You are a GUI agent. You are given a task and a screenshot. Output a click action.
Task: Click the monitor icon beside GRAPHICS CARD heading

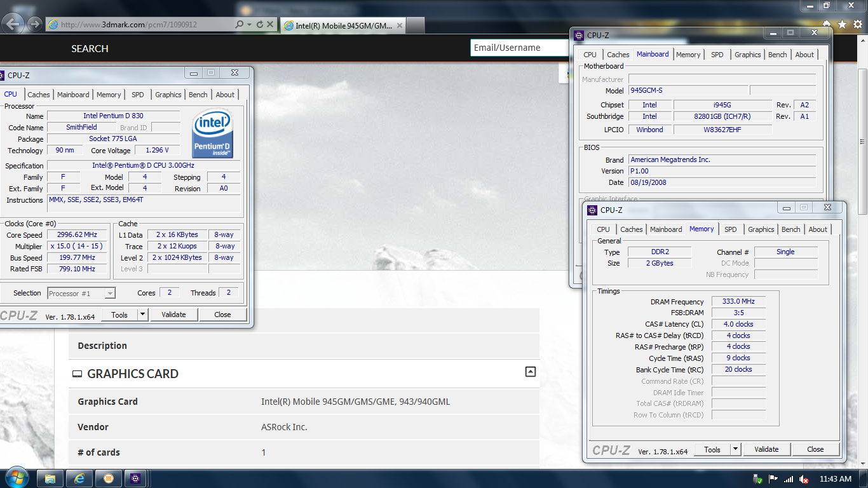(77, 374)
